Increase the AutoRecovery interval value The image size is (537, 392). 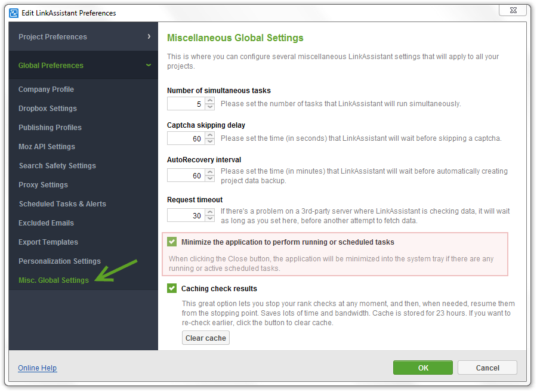click(210, 172)
